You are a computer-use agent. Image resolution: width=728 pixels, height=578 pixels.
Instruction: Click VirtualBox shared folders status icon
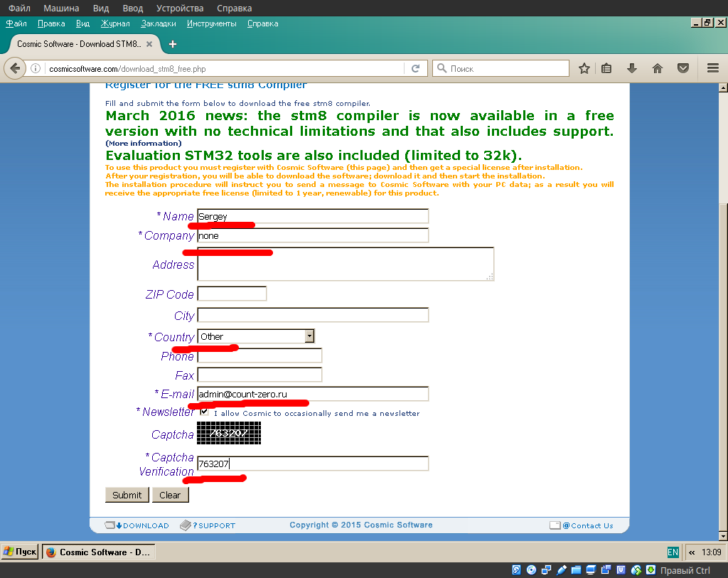(x=576, y=570)
